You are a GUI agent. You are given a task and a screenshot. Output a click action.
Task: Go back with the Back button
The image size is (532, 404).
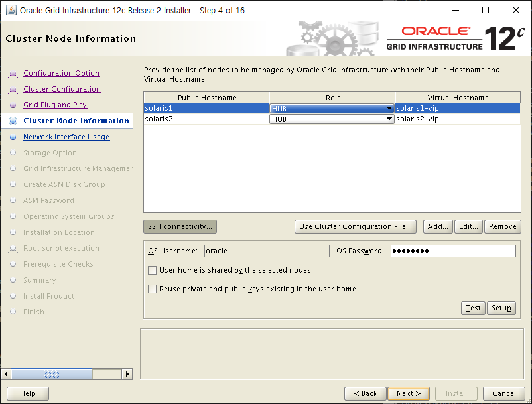point(366,394)
